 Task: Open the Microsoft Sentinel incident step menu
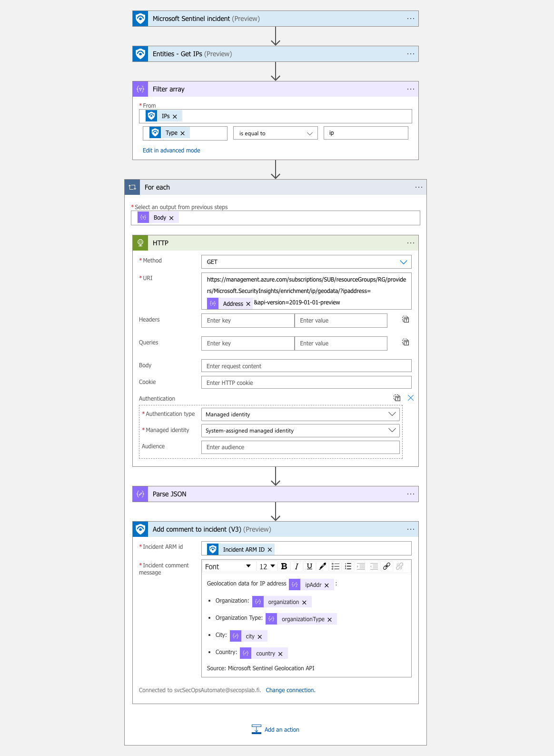tap(411, 19)
